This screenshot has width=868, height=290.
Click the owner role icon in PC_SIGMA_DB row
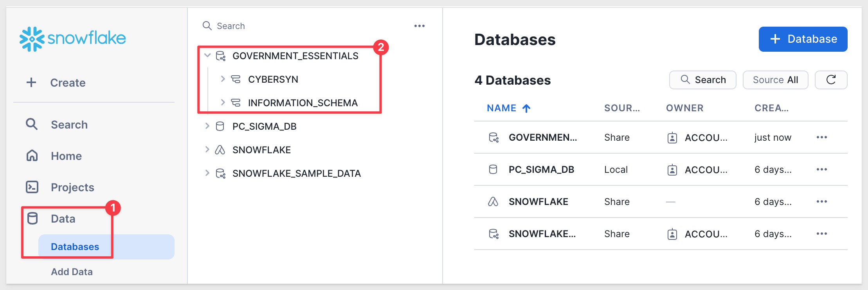tap(672, 170)
